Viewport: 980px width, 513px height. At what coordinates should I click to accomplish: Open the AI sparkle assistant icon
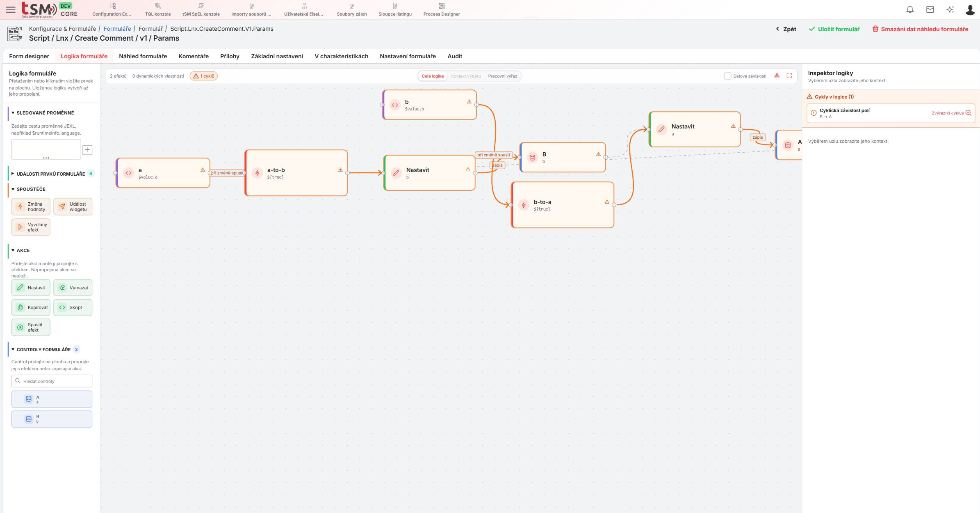point(950,9)
